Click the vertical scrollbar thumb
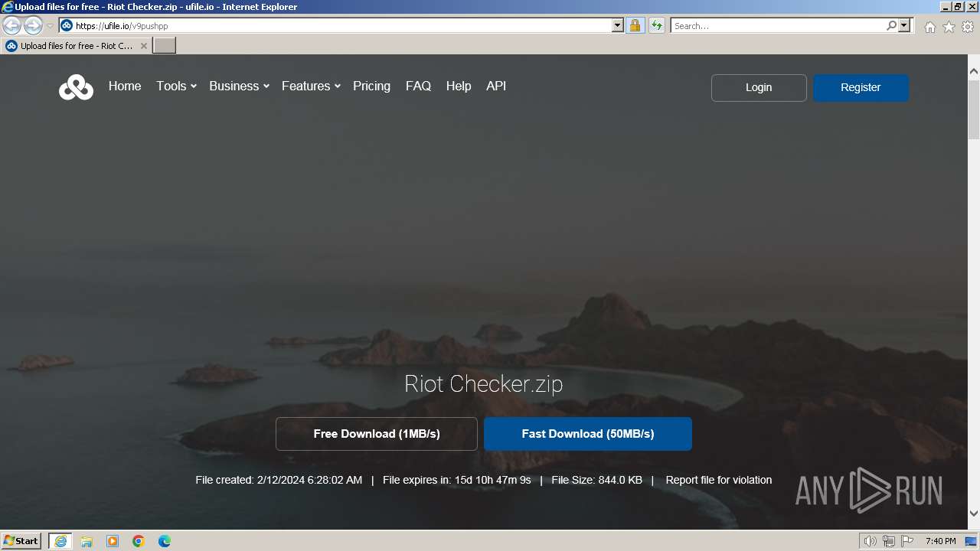Screen dimensions: 980x551 click(x=974, y=109)
